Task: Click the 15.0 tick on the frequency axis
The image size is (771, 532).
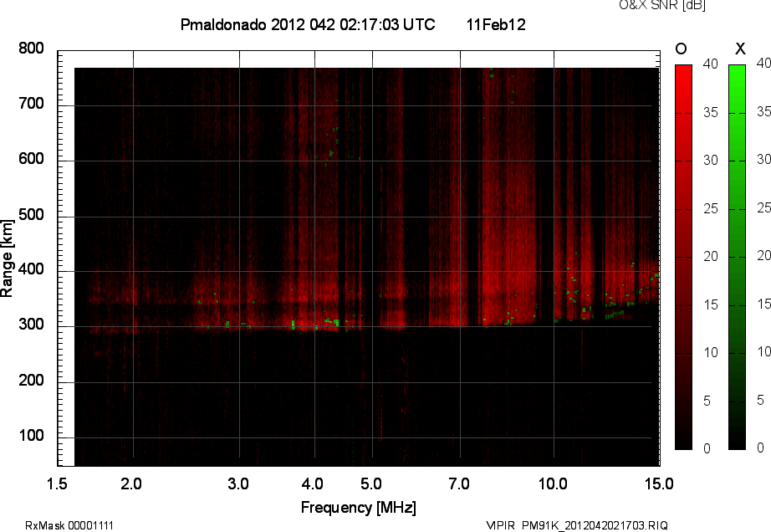Action: 658,483
